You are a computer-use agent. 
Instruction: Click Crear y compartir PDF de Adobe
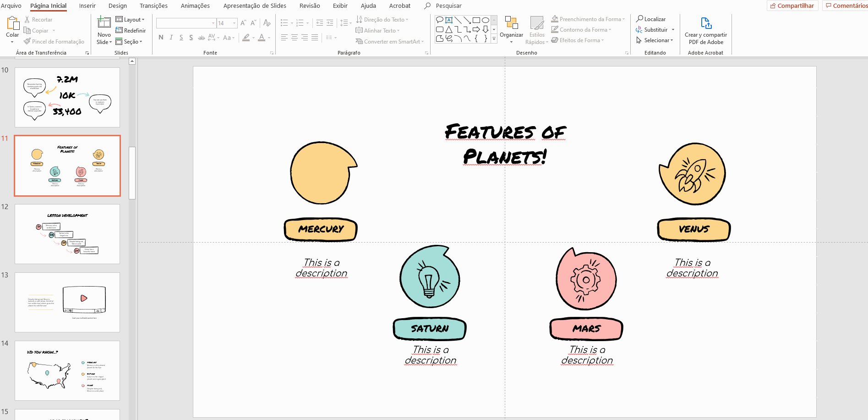coord(706,31)
